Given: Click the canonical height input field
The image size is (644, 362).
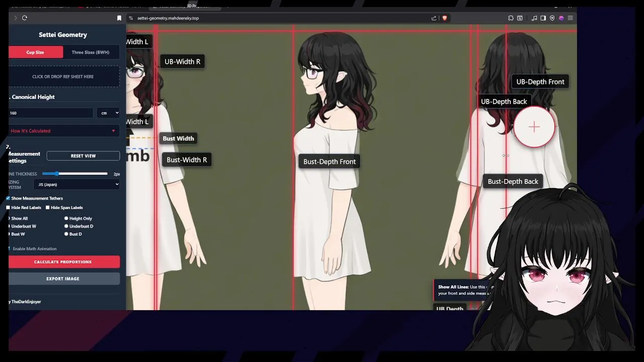Looking at the screenshot, I should click(x=50, y=113).
